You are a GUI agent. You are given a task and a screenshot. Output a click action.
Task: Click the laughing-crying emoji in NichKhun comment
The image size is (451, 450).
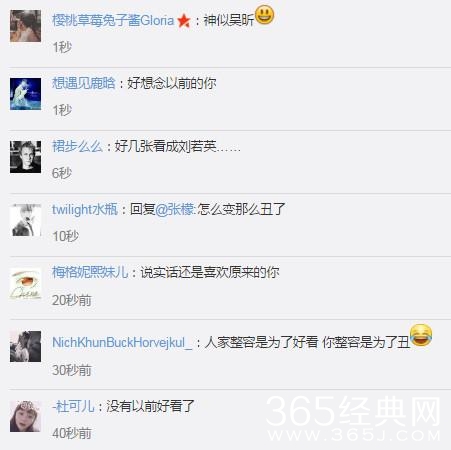[421, 335]
